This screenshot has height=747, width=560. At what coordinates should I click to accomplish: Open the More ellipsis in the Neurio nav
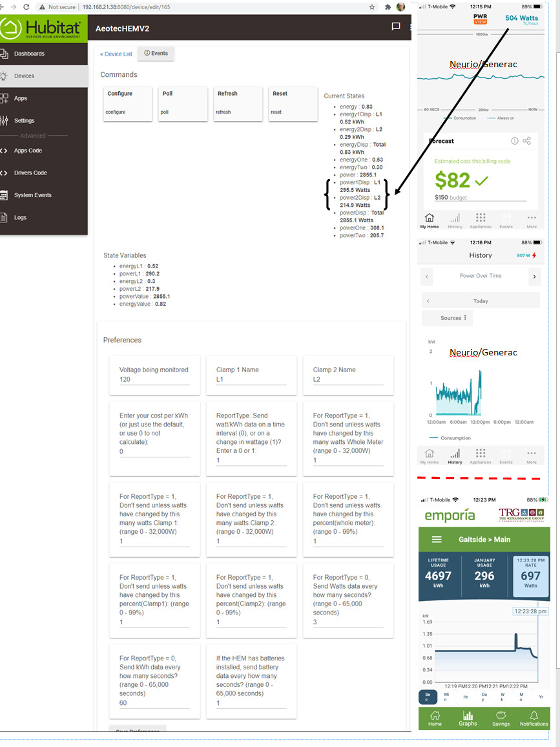[x=532, y=220]
